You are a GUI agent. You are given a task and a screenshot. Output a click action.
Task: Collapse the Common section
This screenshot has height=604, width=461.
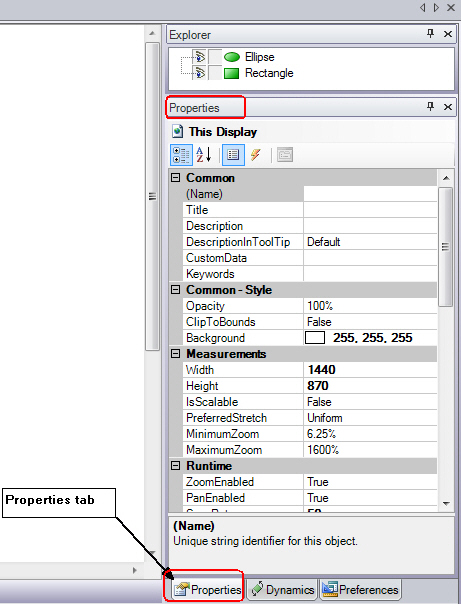point(176,178)
